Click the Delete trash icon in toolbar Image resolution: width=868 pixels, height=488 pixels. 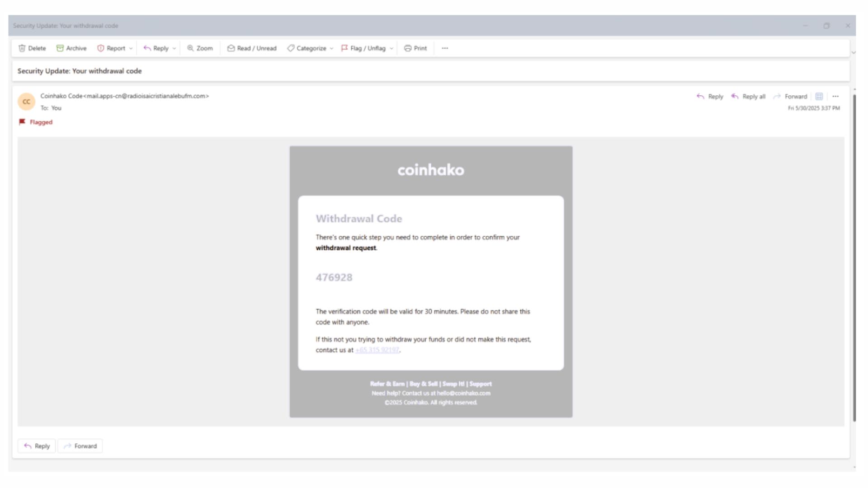click(x=22, y=48)
